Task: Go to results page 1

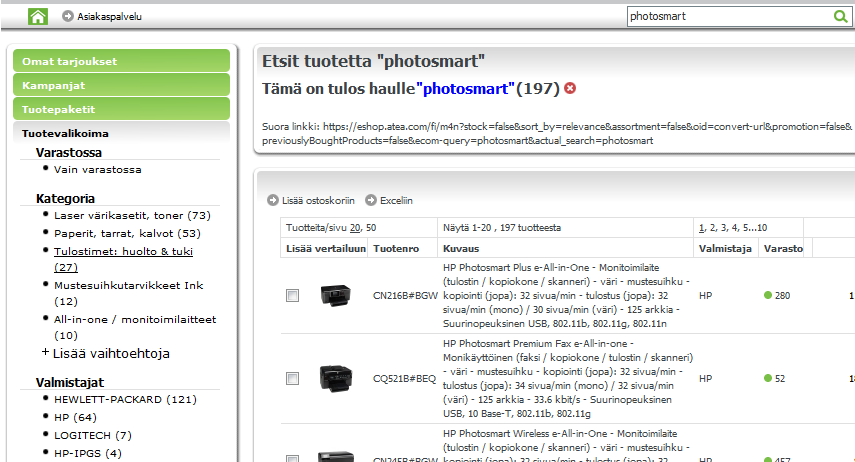Action: click(701, 227)
